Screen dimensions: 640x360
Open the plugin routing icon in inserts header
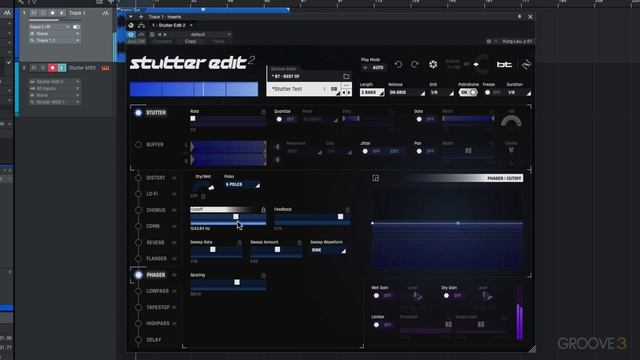pyautogui.click(x=142, y=25)
